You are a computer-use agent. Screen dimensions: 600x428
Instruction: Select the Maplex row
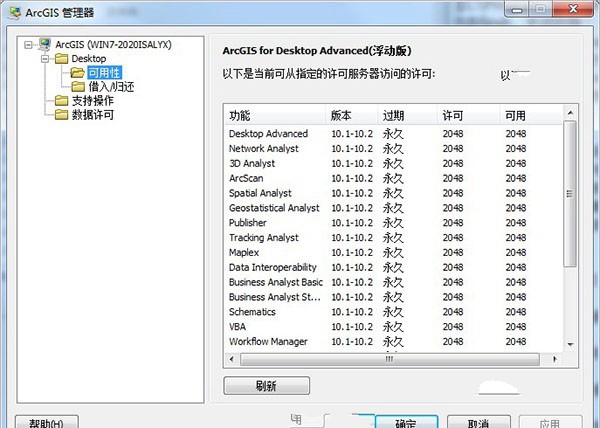[x=393, y=252]
